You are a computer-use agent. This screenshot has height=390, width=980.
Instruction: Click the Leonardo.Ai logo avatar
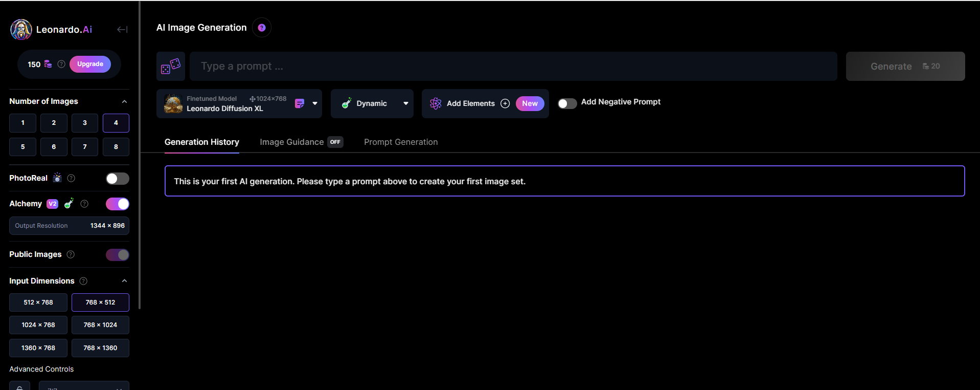(x=21, y=30)
